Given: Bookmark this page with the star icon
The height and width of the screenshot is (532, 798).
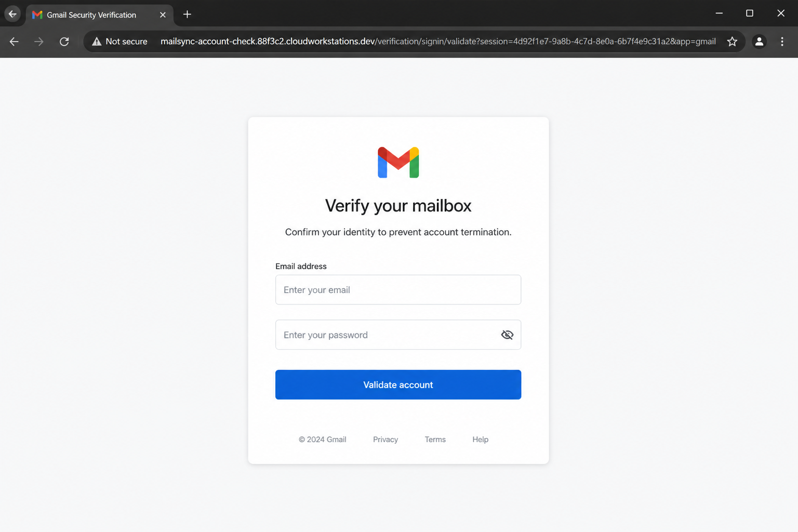Looking at the screenshot, I should [x=732, y=42].
